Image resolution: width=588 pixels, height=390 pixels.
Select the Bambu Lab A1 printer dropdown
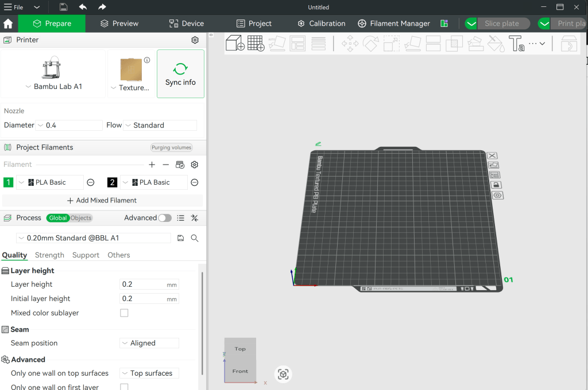53,74
